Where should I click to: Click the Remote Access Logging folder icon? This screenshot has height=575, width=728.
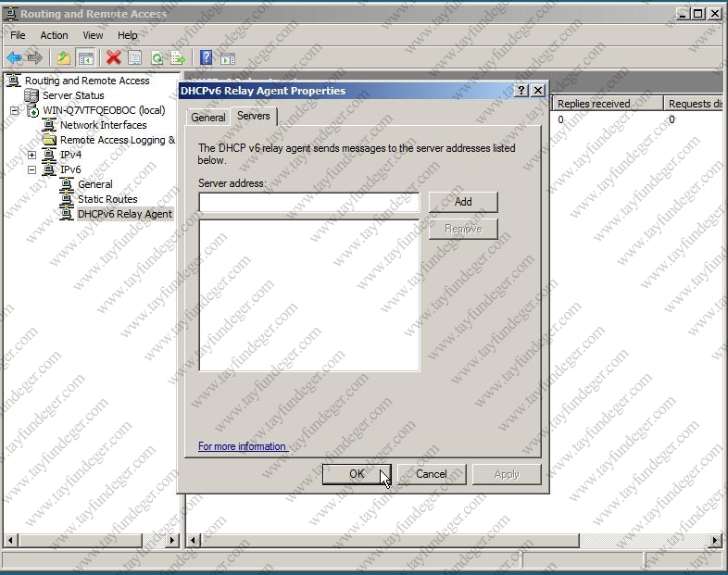coord(49,140)
